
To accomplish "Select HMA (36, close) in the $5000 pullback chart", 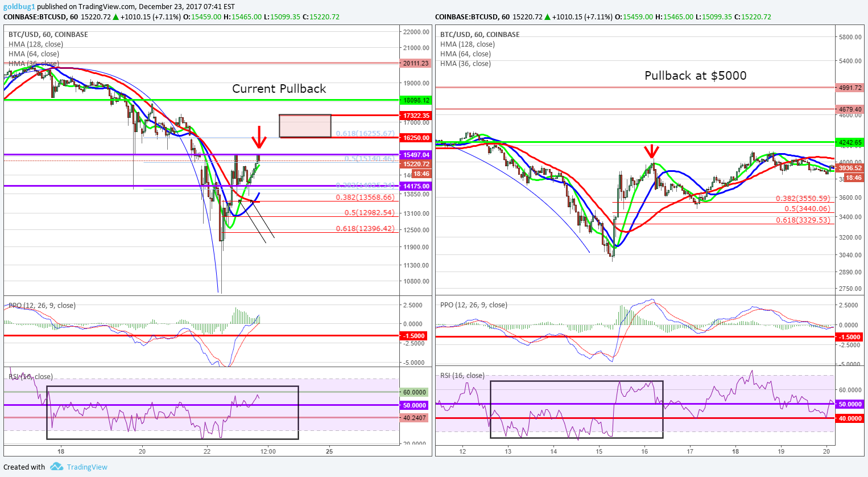I will (465, 64).
